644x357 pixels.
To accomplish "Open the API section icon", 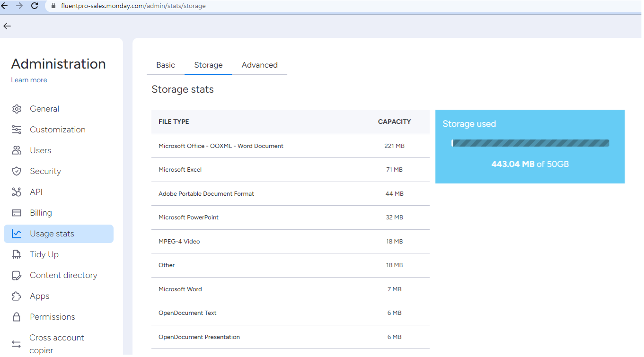I will (17, 192).
